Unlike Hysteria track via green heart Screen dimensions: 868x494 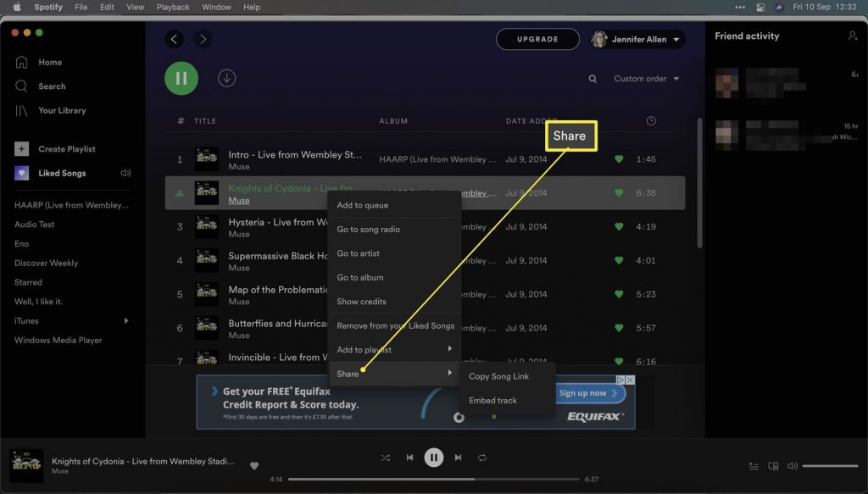(x=619, y=226)
